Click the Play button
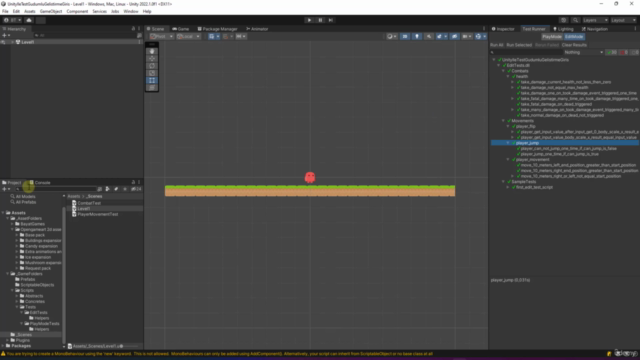The height and width of the screenshot is (360, 640). point(309,20)
